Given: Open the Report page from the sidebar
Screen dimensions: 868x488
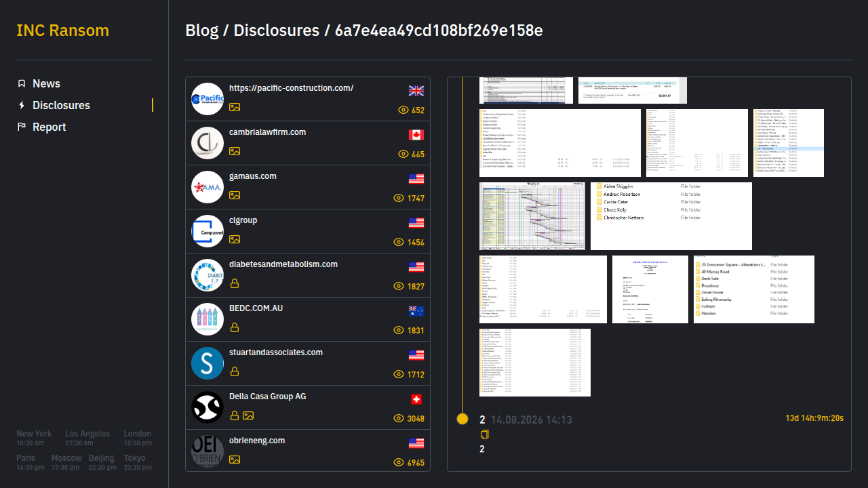Looking at the screenshot, I should [50, 127].
